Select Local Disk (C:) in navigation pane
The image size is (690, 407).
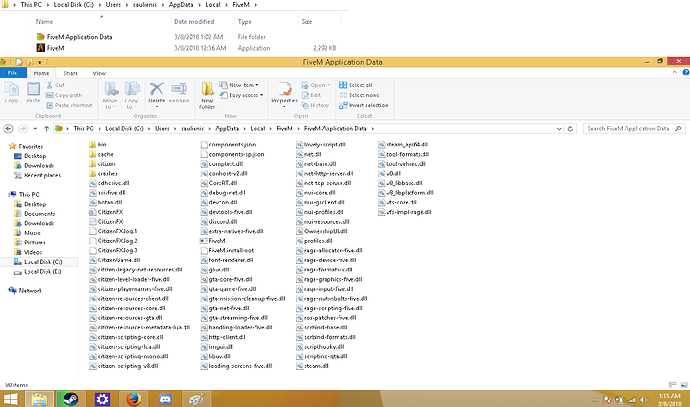click(x=39, y=262)
